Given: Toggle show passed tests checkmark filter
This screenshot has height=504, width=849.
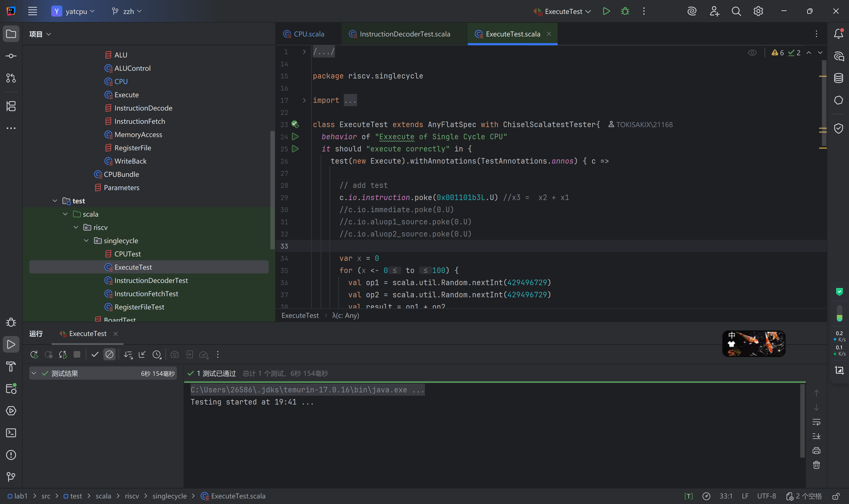Looking at the screenshot, I should tap(95, 355).
